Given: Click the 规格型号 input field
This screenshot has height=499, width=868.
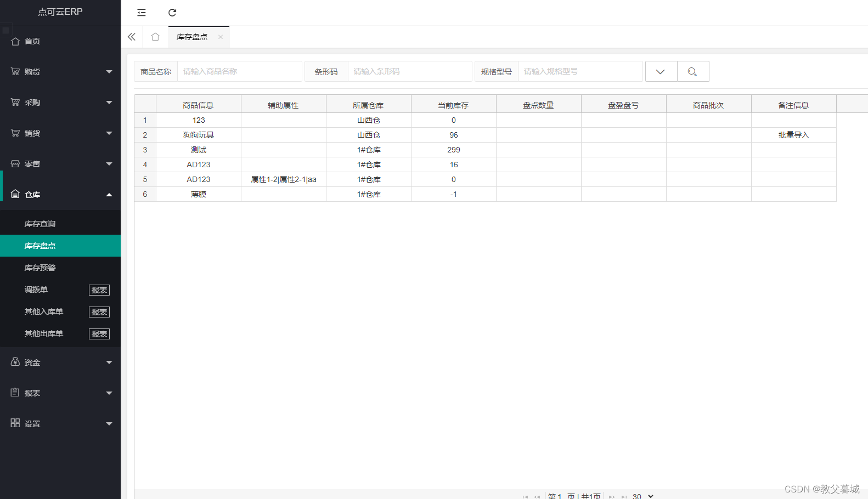Looking at the screenshot, I should (x=580, y=71).
